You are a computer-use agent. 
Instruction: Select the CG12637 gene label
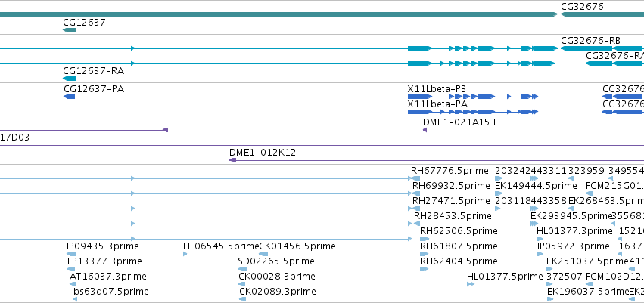coord(84,23)
